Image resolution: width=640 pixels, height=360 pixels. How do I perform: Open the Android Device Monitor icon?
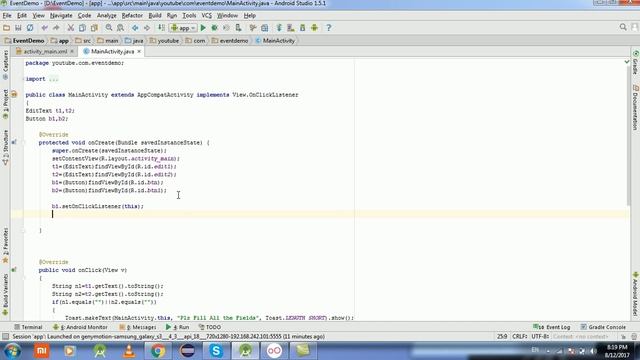pyautogui.click(x=314, y=28)
